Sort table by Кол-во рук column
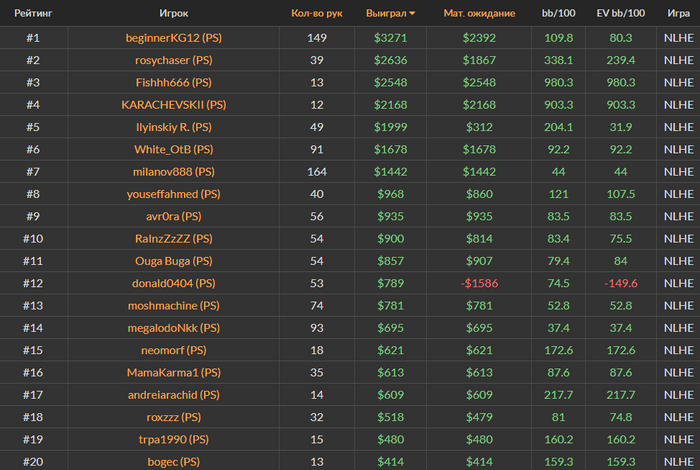The width and height of the screenshot is (700, 470). coord(316,14)
